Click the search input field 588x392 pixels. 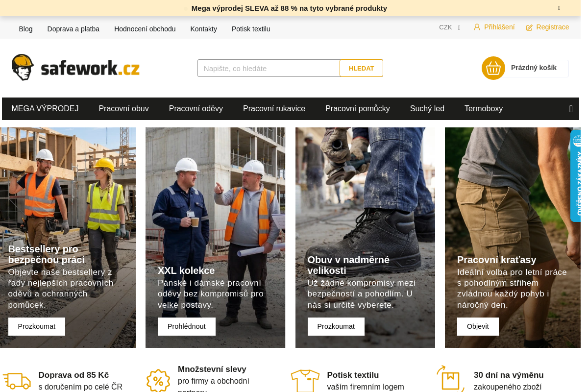269,68
